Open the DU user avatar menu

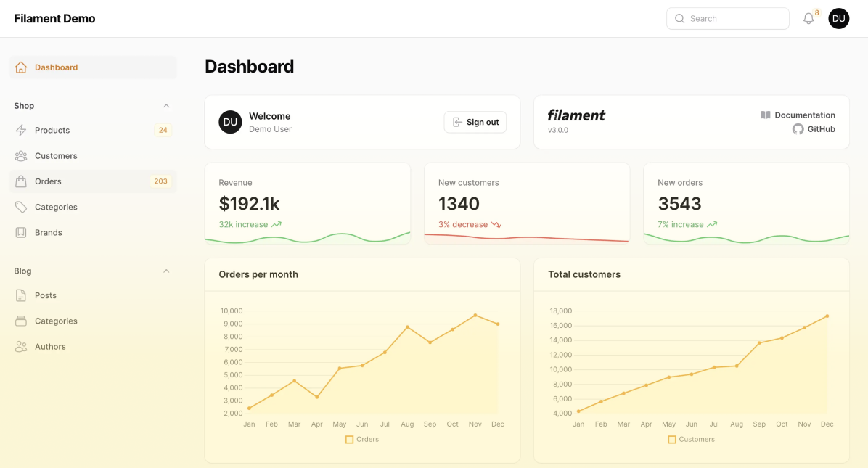tap(838, 19)
